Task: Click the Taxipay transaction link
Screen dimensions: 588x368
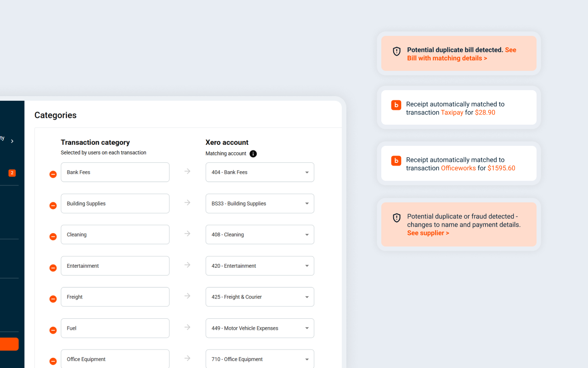Action: 452,112
